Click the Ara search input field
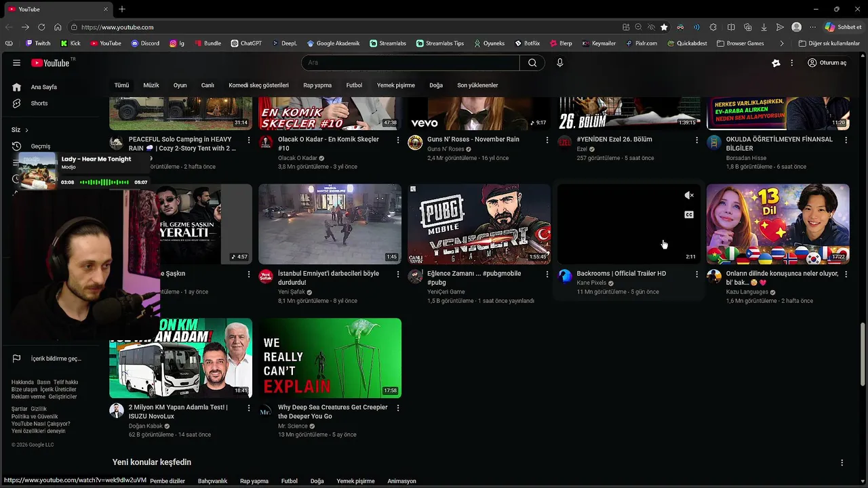The image size is (868, 488). pyautogui.click(x=411, y=62)
